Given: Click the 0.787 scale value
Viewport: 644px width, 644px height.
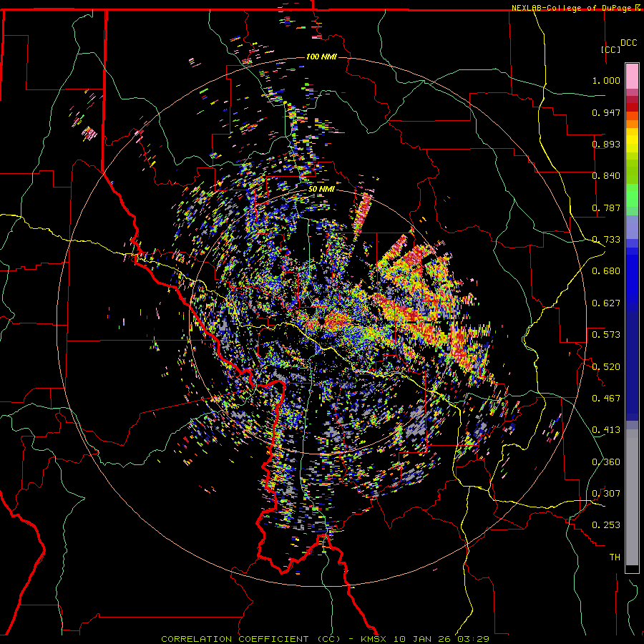Looking at the screenshot, I should [x=606, y=208].
